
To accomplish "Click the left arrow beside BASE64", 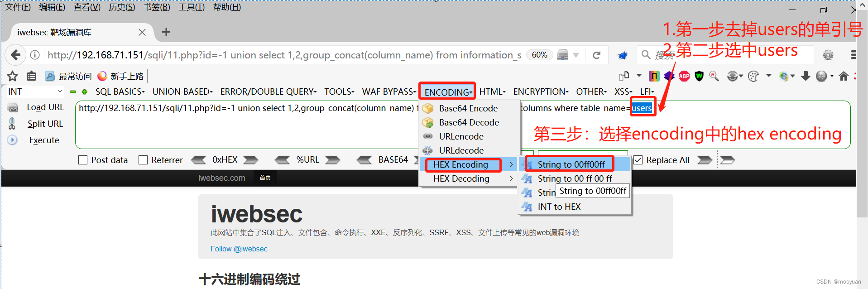I will 364,160.
